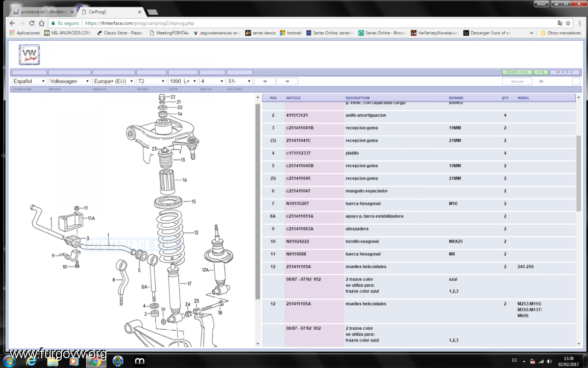Click the VW CarProg2 logo

coord(29,54)
